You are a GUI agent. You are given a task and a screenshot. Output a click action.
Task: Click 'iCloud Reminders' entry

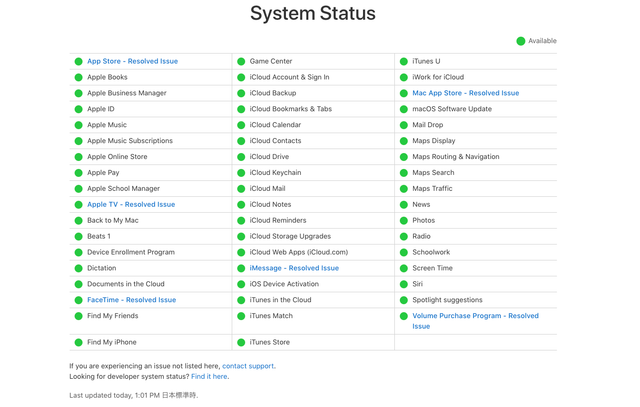(278, 220)
